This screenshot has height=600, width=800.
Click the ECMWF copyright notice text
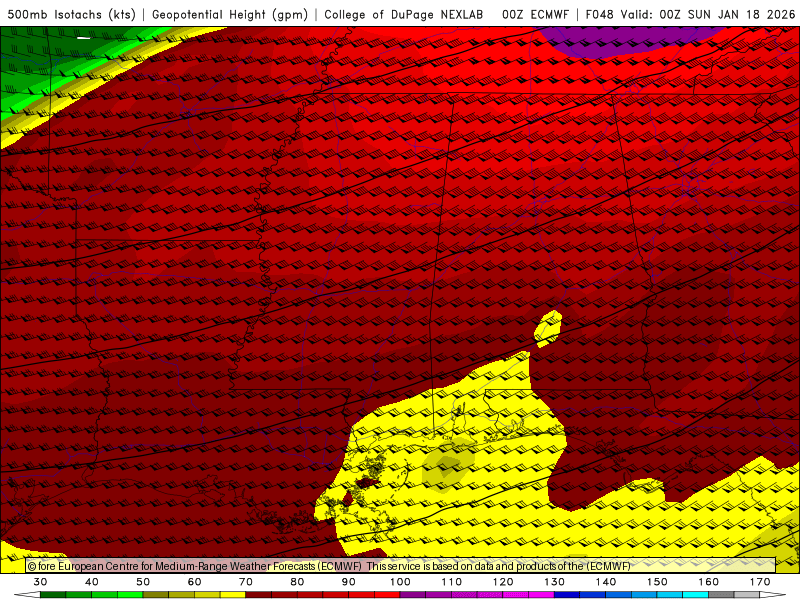(x=329, y=566)
